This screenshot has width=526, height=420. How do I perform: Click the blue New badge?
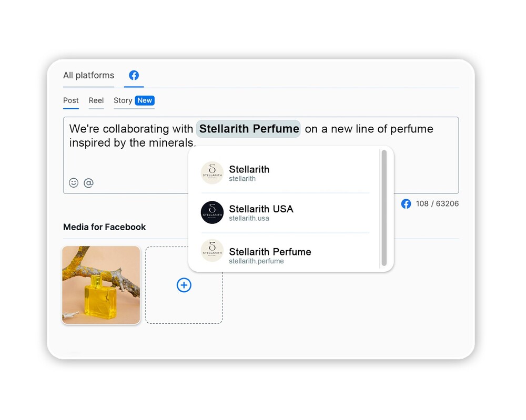(x=145, y=100)
